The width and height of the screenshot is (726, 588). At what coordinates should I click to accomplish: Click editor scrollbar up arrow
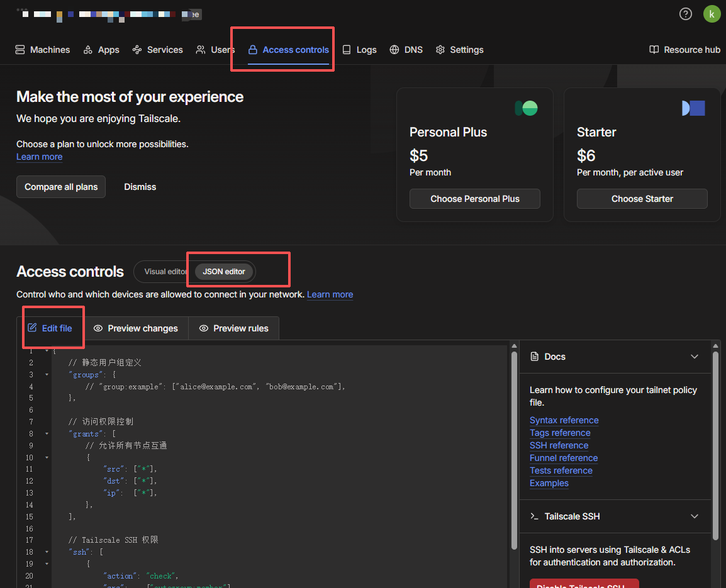pyautogui.click(x=514, y=346)
